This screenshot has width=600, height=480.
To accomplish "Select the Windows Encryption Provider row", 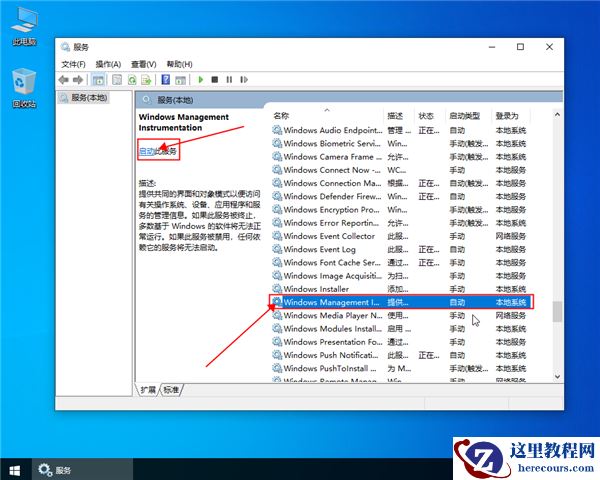I will (x=401, y=210).
